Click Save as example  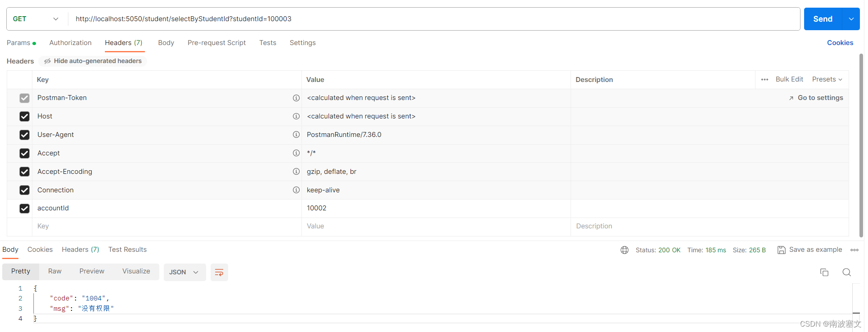tap(815, 250)
